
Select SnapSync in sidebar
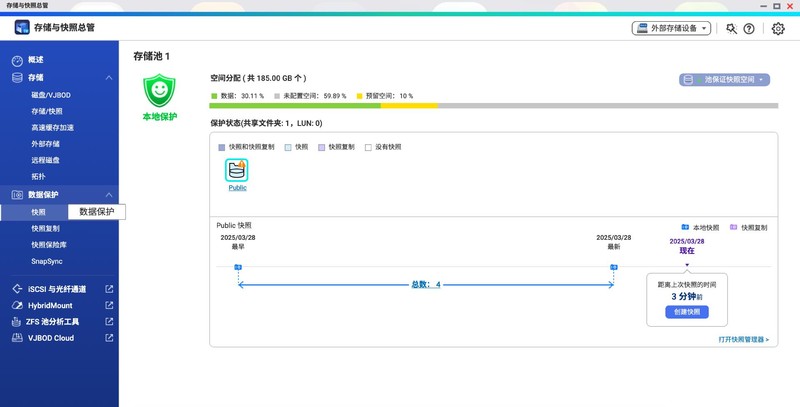[x=47, y=261]
